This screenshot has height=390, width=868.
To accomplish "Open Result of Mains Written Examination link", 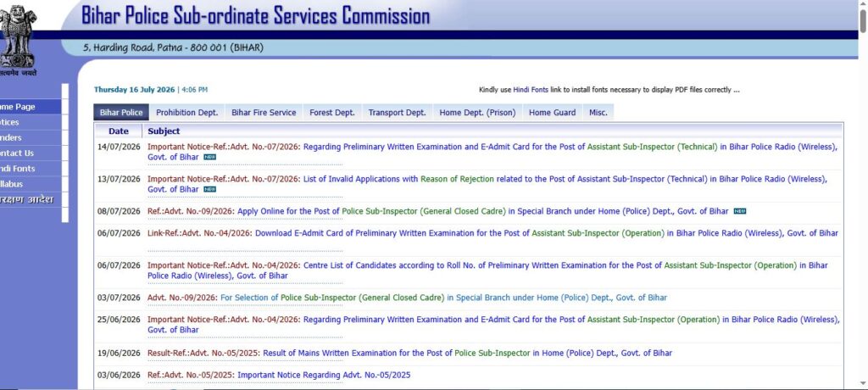I will pos(409,353).
